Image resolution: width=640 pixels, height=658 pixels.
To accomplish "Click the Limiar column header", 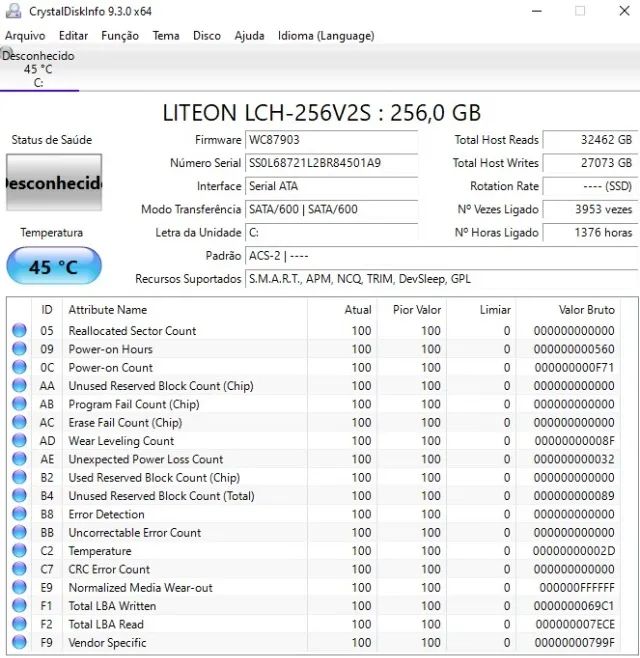I will click(481, 310).
